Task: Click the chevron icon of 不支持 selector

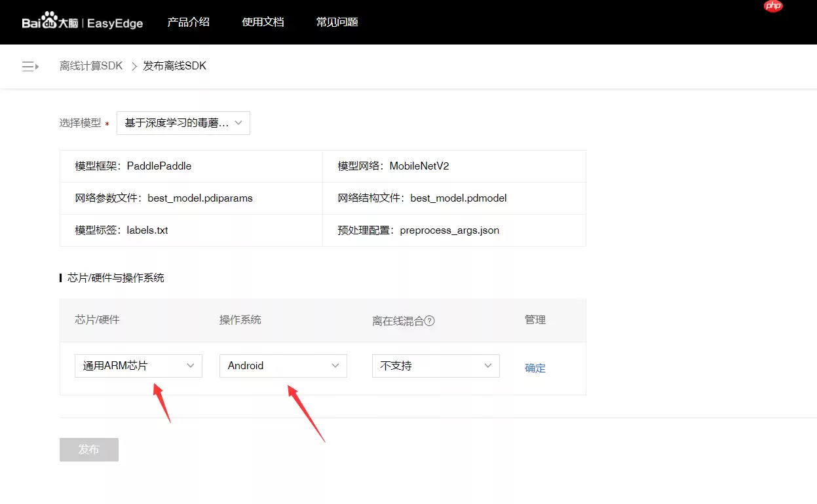Action: coord(487,366)
